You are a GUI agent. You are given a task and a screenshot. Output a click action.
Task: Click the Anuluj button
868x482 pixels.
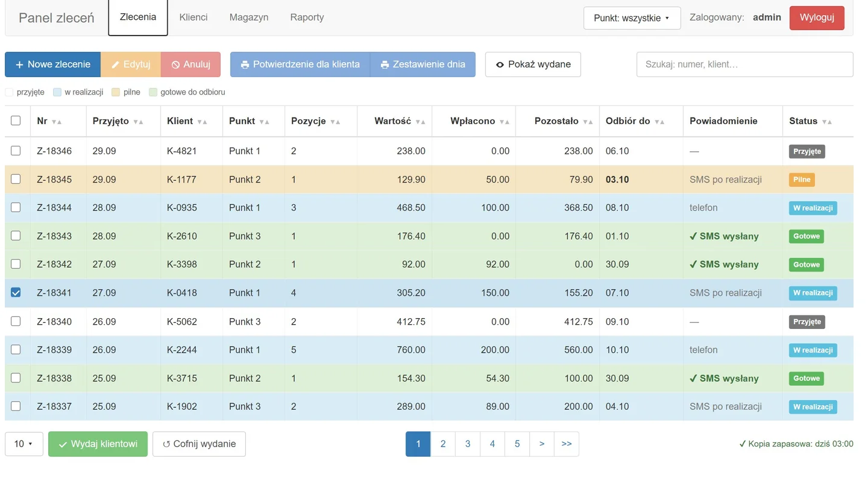click(x=190, y=64)
